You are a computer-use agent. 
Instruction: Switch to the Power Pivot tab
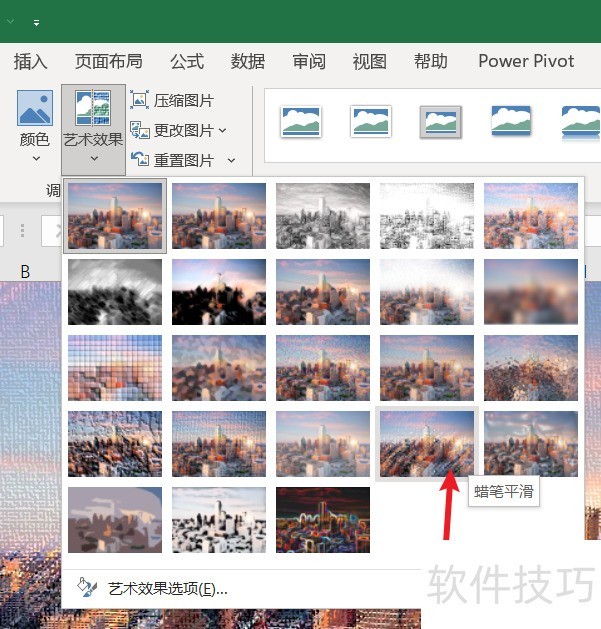coord(526,61)
